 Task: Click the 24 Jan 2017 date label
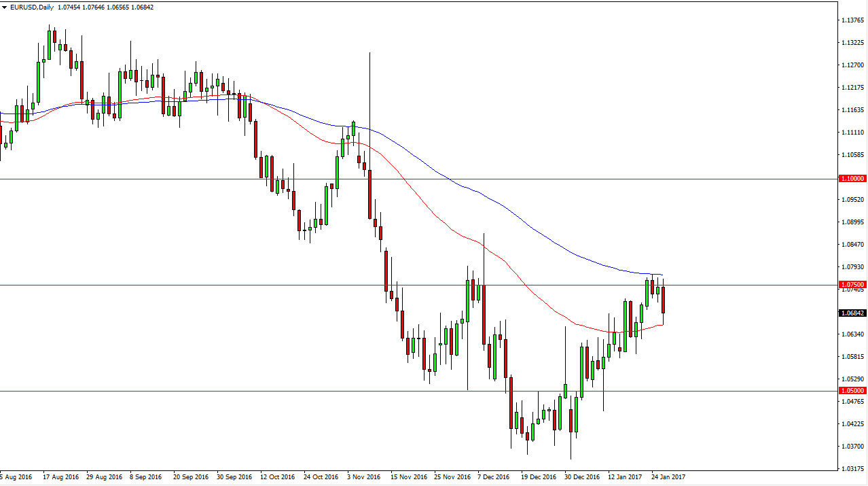pos(669,476)
